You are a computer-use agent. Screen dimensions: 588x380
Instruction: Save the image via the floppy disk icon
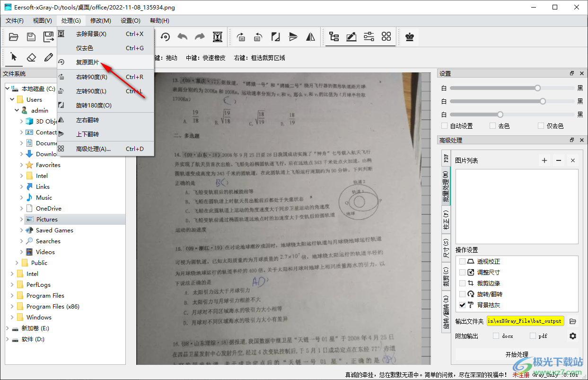click(x=31, y=36)
